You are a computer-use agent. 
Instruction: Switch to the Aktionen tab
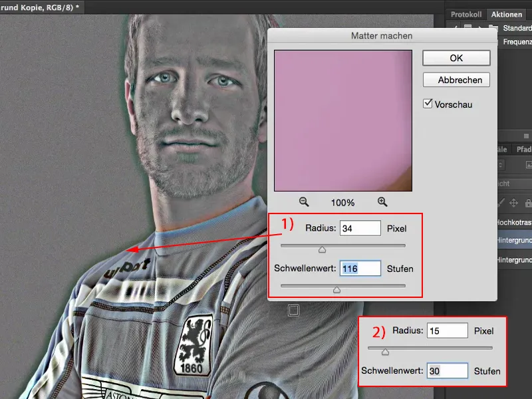(x=507, y=14)
